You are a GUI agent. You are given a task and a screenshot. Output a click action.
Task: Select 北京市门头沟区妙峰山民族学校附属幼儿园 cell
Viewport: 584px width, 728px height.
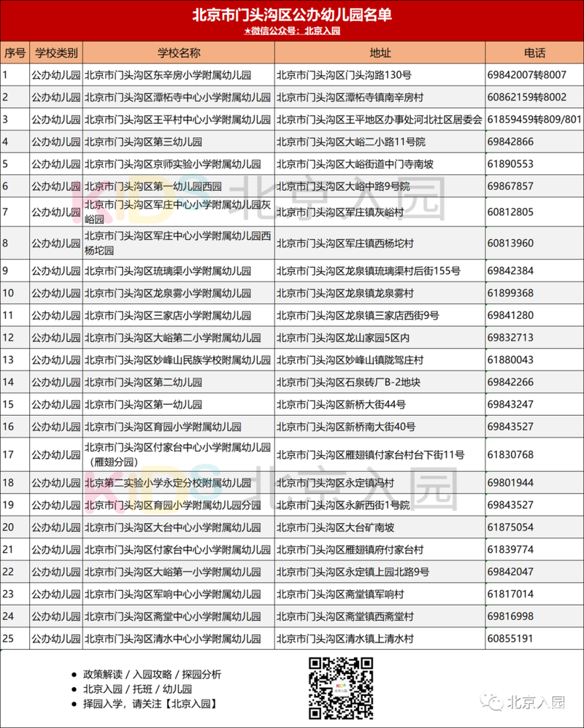(179, 360)
